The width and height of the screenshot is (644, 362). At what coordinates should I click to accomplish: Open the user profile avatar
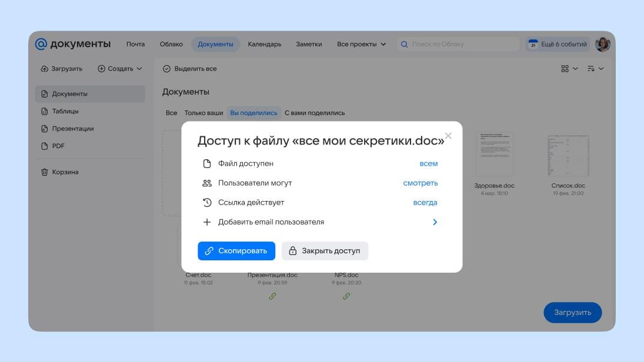point(602,44)
